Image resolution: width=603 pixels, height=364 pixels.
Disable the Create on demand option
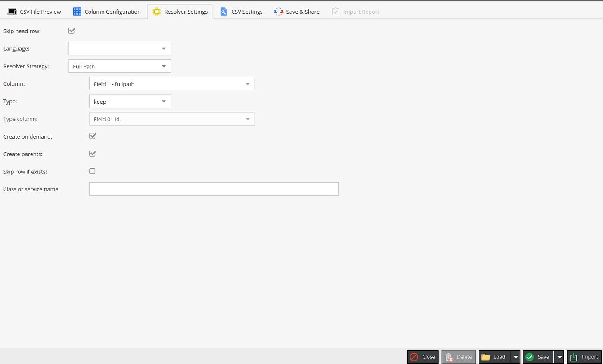click(92, 136)
